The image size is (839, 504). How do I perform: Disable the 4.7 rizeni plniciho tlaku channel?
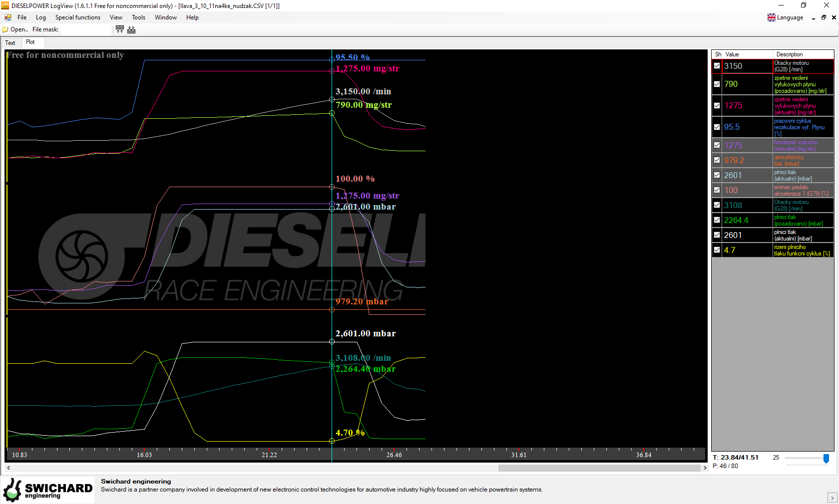pyautogui.click(x=717, y=250)
